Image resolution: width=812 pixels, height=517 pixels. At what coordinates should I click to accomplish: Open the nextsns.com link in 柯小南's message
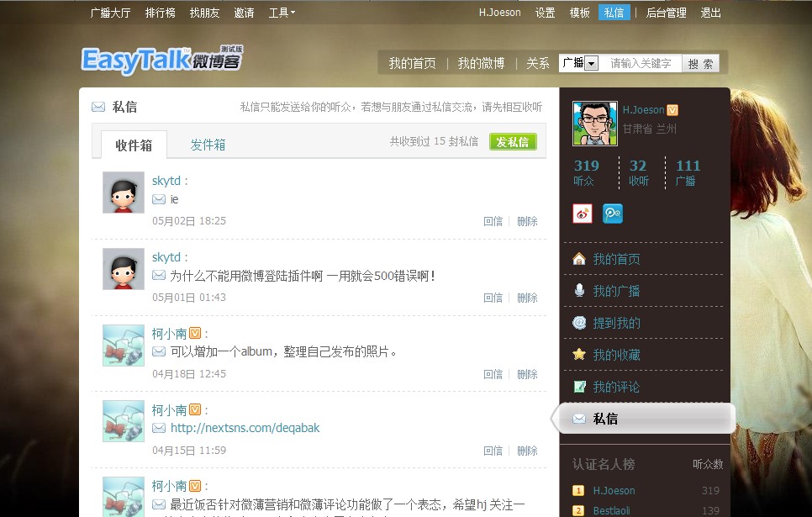(244, 427)
